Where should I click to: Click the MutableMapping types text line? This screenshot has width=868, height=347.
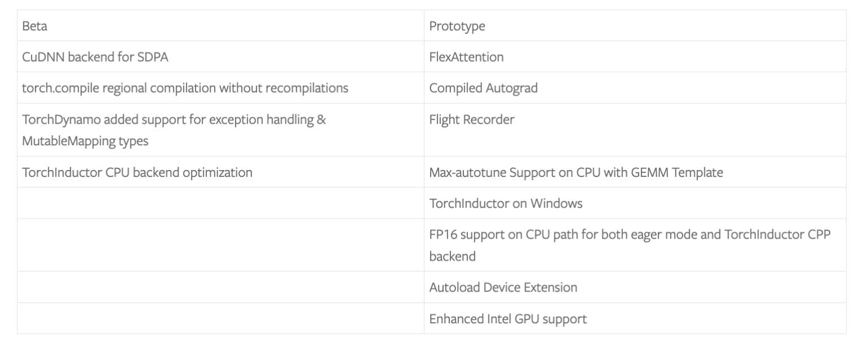[85, 141]
